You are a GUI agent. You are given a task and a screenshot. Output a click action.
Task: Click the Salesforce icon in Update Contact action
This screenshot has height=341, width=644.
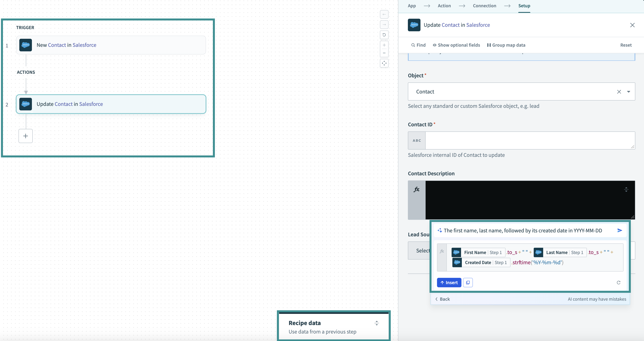(26, 104)
